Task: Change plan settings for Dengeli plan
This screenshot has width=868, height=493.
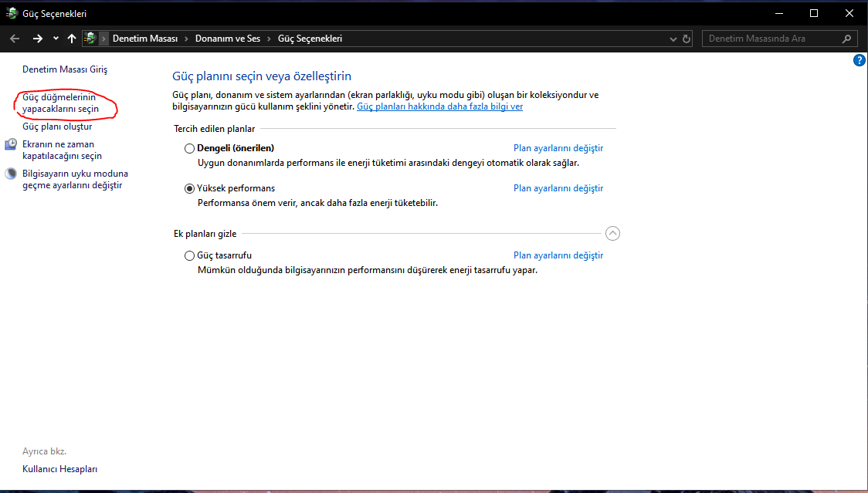Action: [x=558, y=147]
